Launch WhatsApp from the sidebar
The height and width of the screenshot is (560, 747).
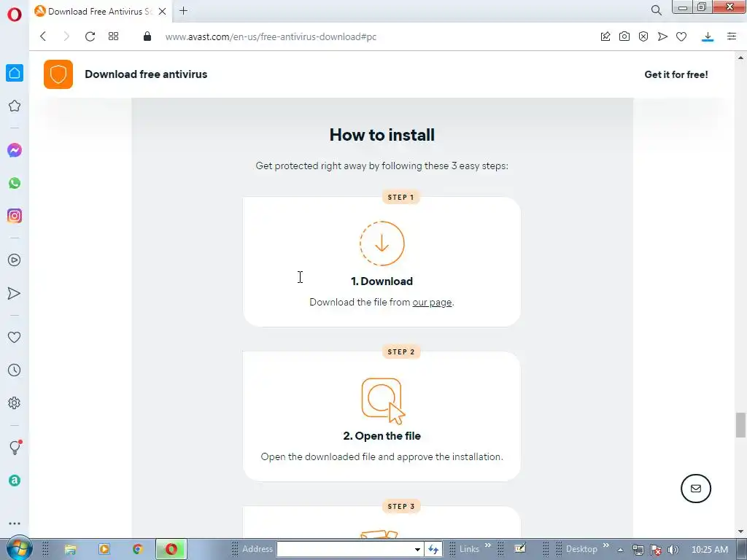click(x=15, y=183)
